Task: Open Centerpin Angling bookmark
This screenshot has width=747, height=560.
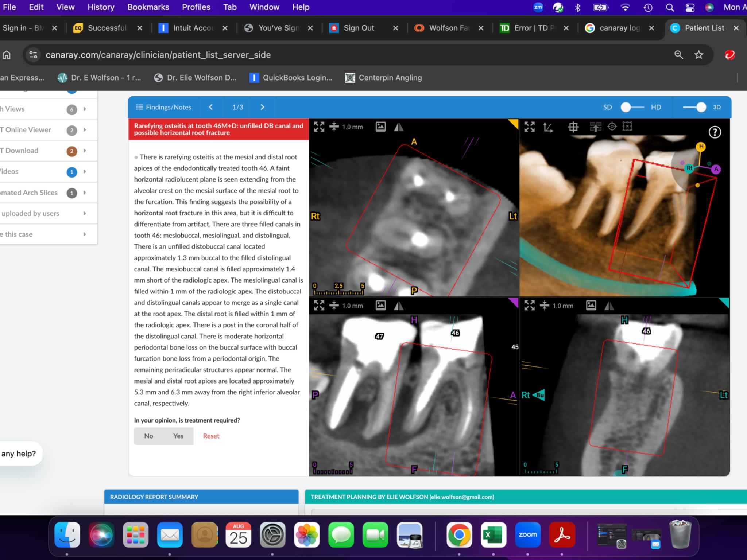Action: [x=383, y=78]
